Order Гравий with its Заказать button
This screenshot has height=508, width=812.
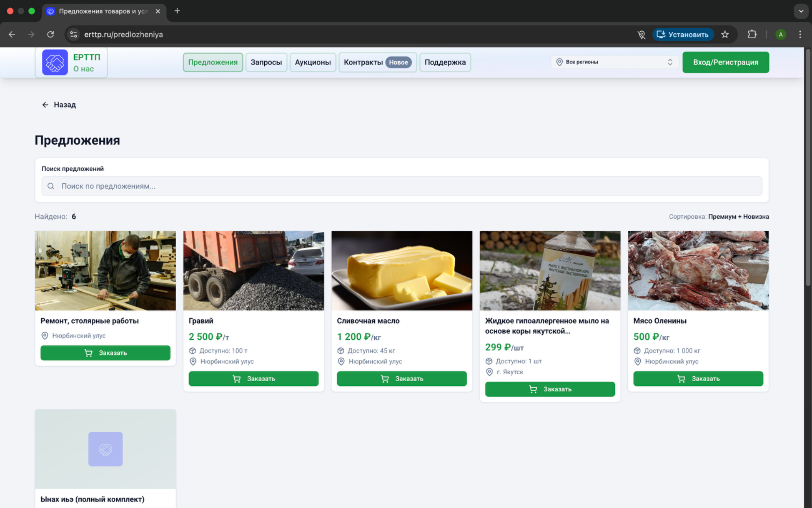click(253, 378)
